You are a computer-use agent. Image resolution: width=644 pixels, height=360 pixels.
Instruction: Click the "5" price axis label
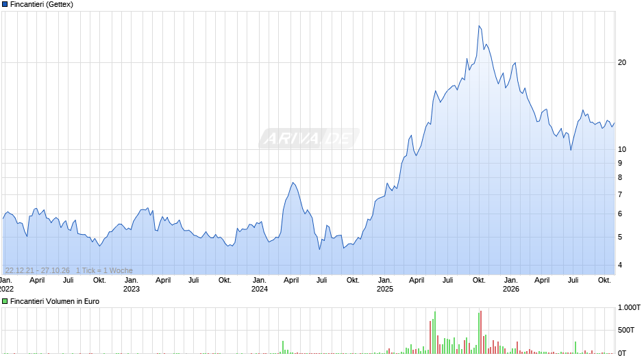(620, 237)
